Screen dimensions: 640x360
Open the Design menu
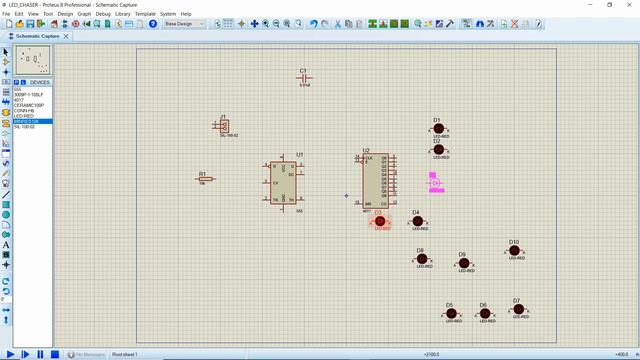click(x=65, y=14)
